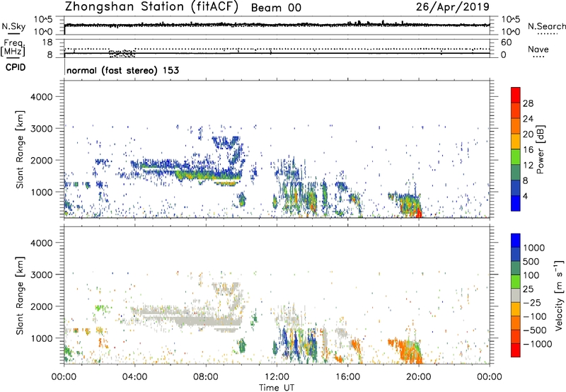Viewport: 566px width, 392px height.
Task: Click the "4000" tick on the power panel
Action: coord(41,97)
